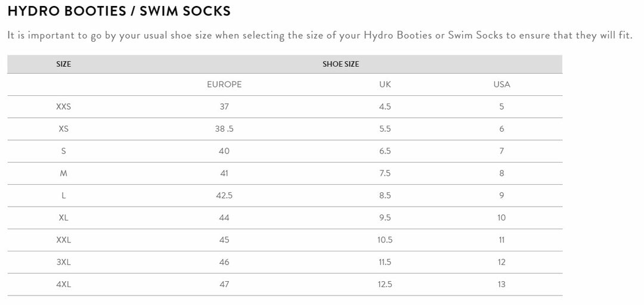Click the SIZE column header

click(x=64, y=64)
